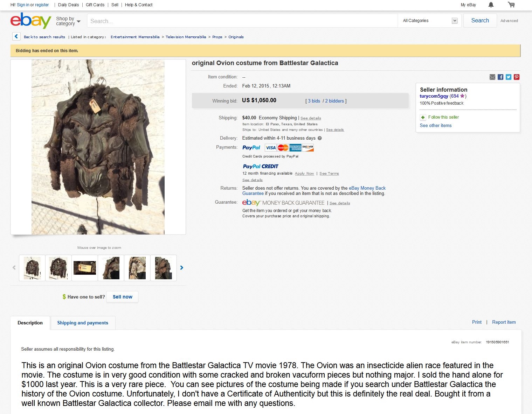This screenshot has height=414, width=532.
Task: Follow this seller plus icon
Action: click(x=423, y=117)
